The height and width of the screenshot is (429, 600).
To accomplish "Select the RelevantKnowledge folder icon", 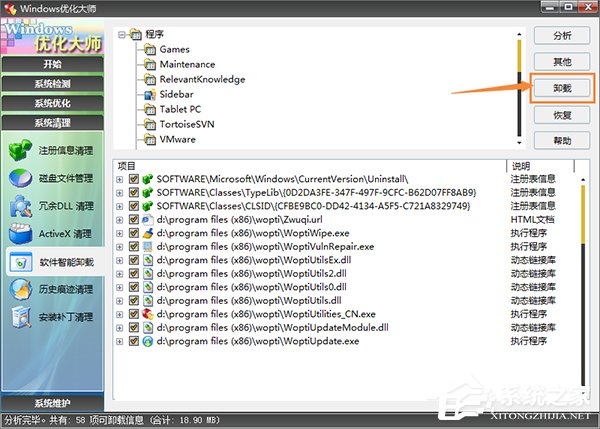I will (150, 79).
